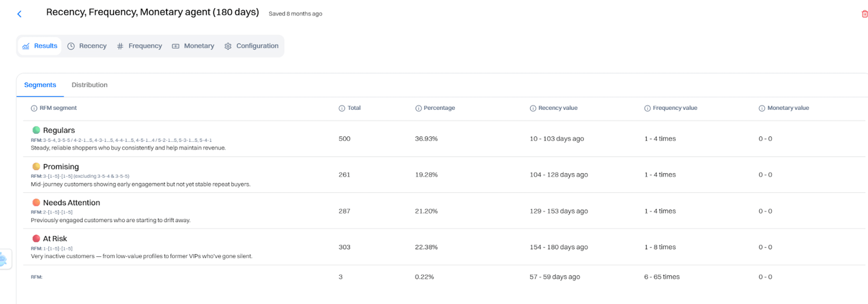
Task: Delete this agent using the trash icon
Action: [864, 14]
